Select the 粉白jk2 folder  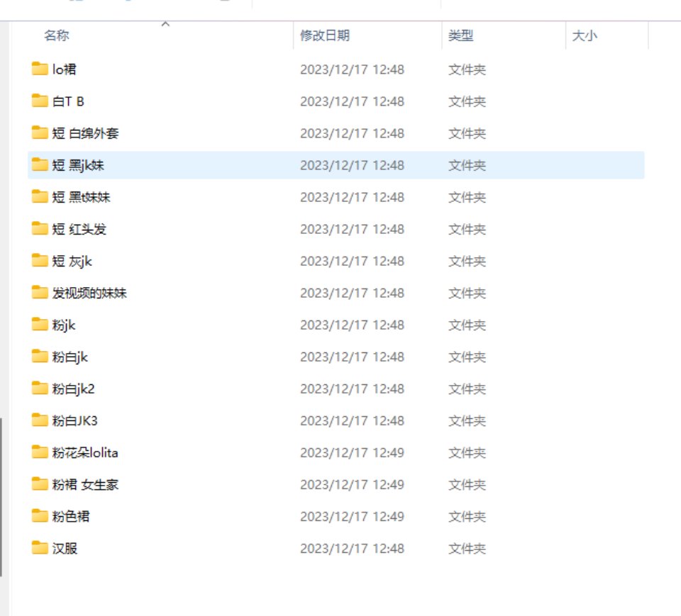(71, 388)
